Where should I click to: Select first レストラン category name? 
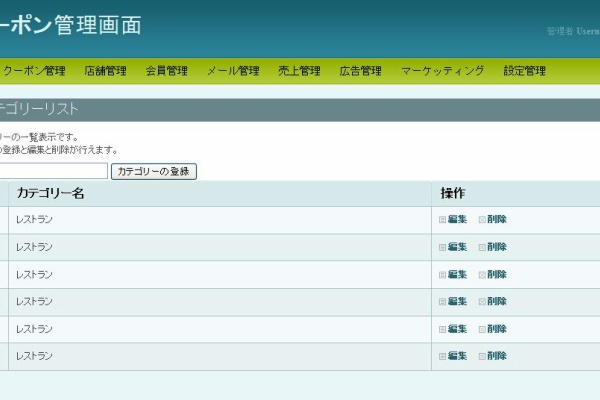(x=34, y=219)
